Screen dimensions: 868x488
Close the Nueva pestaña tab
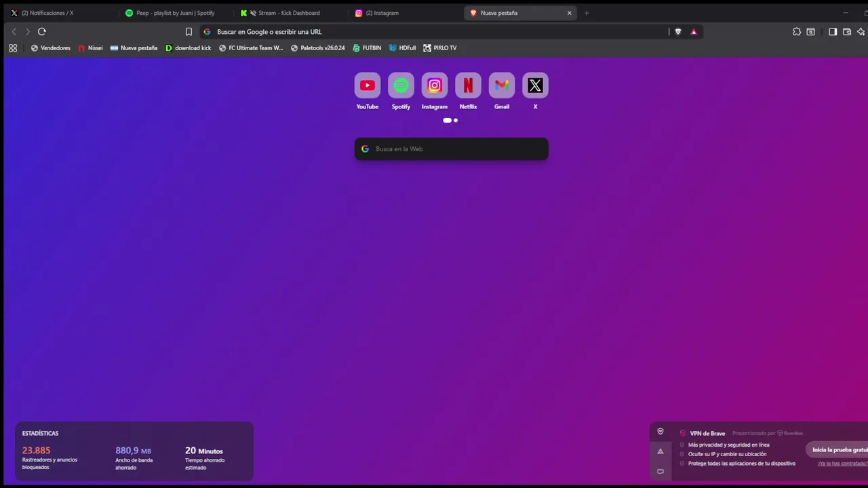pyautogui.click(x=569, y=13)
